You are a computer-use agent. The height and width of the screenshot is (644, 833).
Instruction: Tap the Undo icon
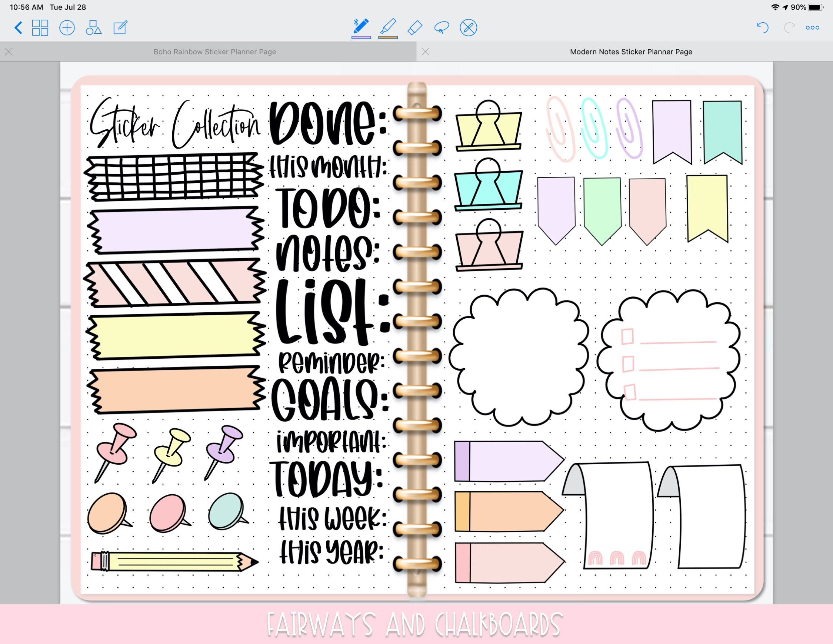point(763,27)
